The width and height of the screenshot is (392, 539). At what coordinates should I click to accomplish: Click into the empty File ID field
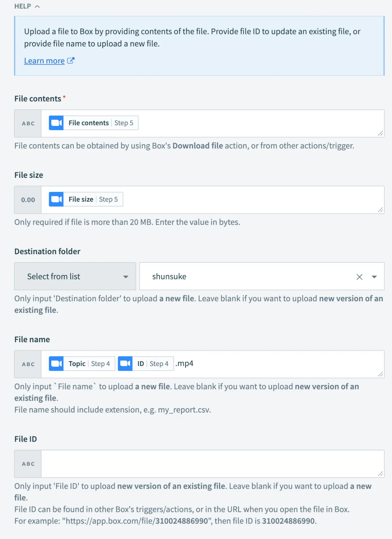click(209, 464)
